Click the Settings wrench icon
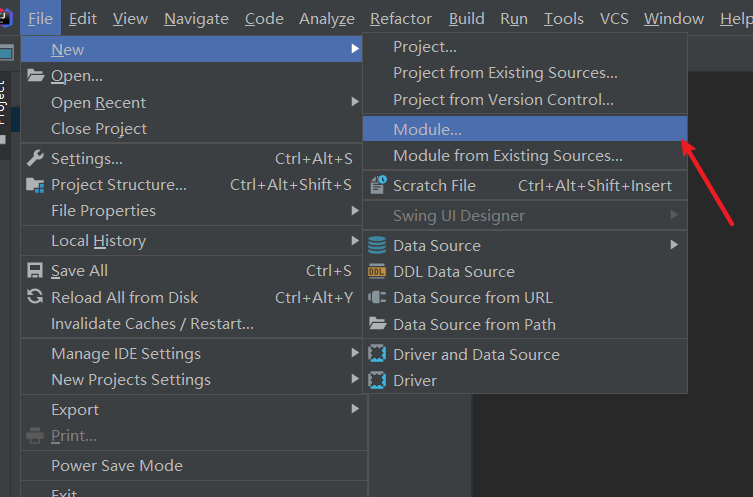 pyautogui.click(x=36, y=158)
